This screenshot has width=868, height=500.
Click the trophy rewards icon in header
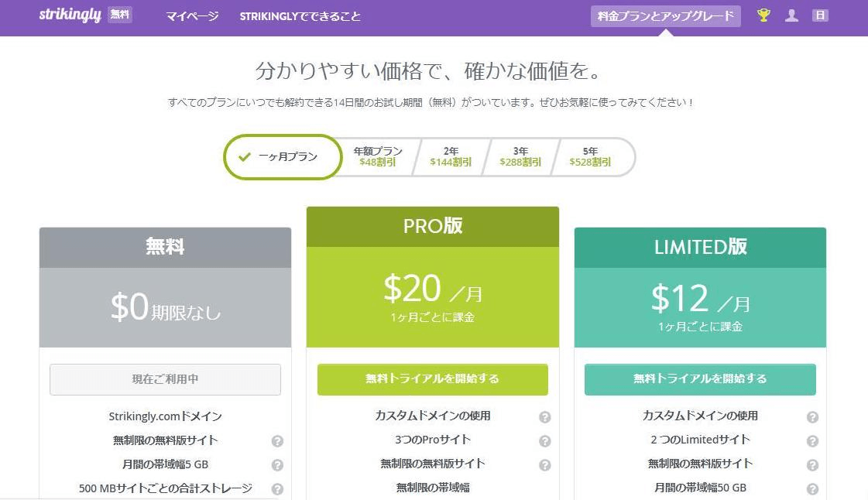pos(763,15)
